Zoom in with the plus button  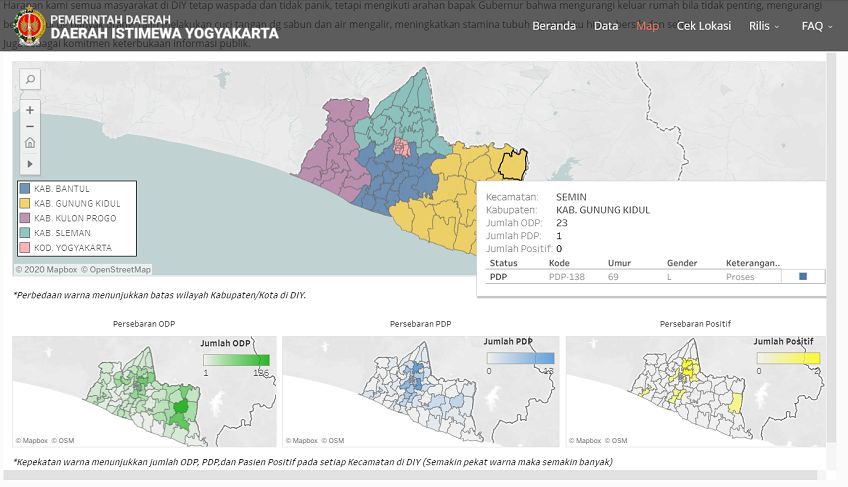[x=30, y=110]
